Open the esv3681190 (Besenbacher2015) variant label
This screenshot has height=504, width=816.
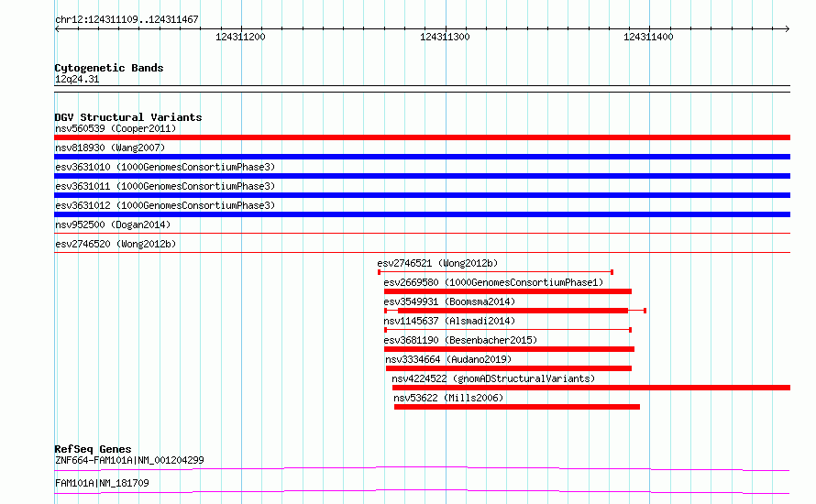(460, 340)
